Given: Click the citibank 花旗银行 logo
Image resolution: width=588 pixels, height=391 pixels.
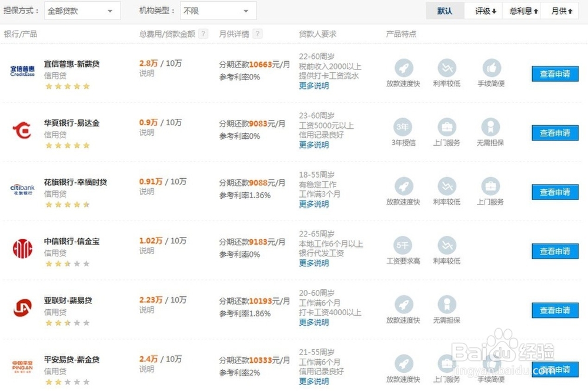Looking at the screenshot, I should (x=22, y=189).
